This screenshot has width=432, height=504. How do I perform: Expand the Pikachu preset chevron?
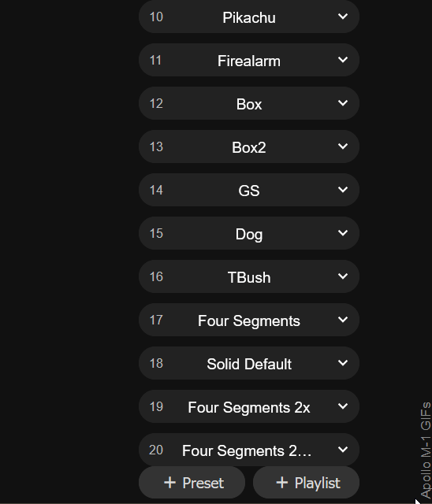pos(343,17)
